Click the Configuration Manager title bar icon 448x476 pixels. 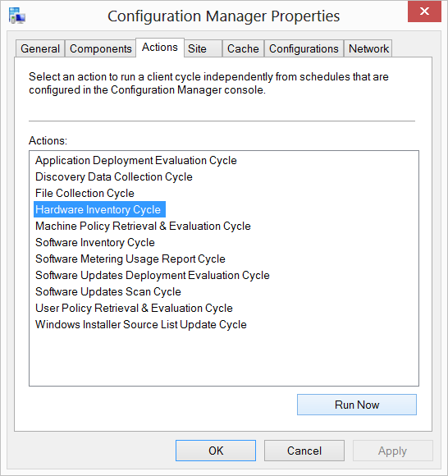coord(16,16)
